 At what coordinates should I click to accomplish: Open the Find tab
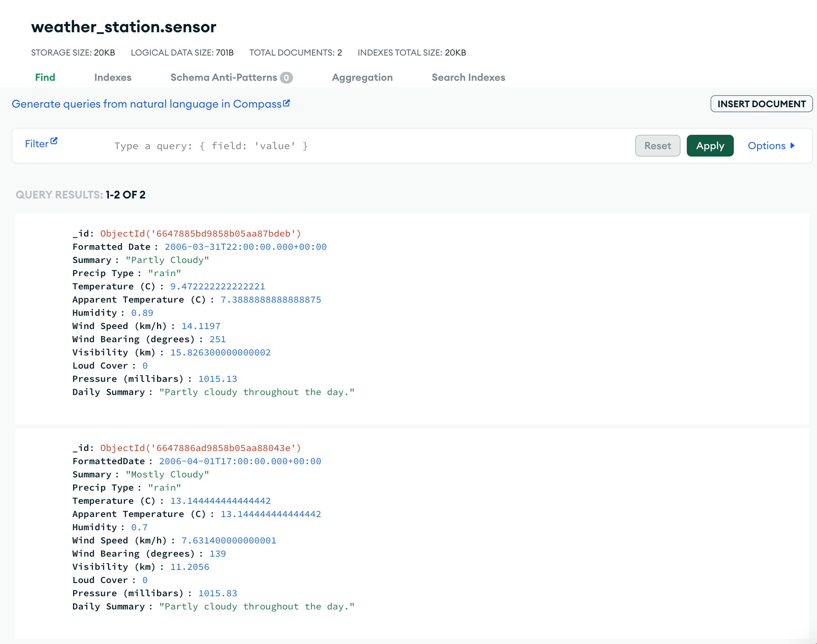point(45,77)
